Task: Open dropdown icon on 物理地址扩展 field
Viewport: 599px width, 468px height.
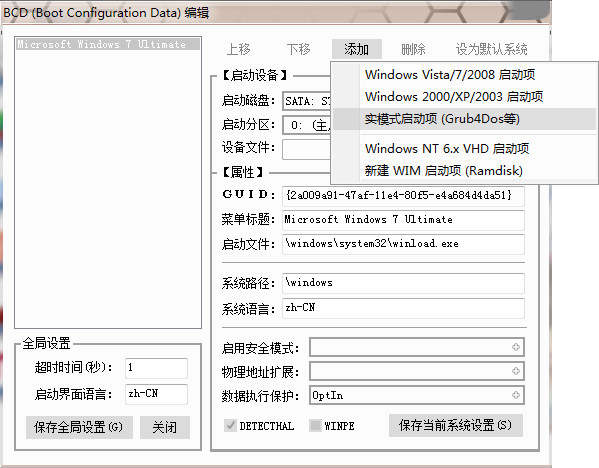Action: 516,371
